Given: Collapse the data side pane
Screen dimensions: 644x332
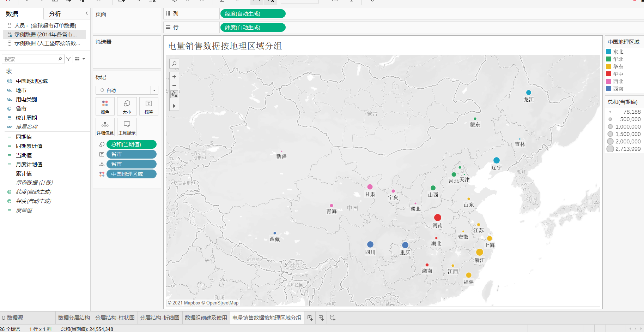Looking at the screenshot, I should tap(87, 13).
